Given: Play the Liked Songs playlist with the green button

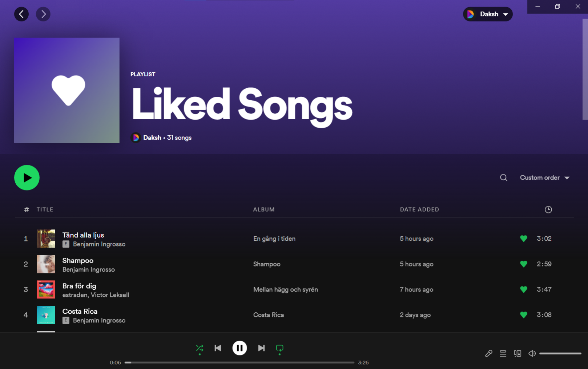Looking at the screenshot, I should click(x=27, y=178).
